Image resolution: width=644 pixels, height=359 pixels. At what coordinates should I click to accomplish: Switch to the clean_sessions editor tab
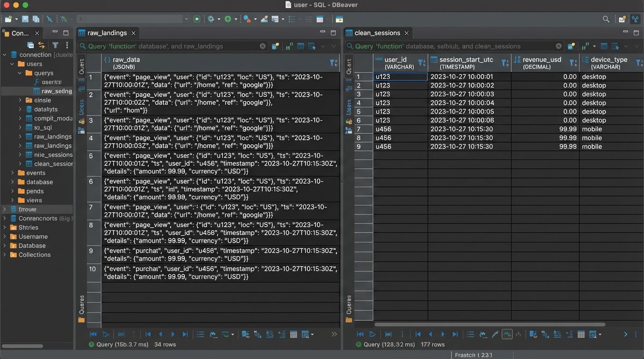pos(377,33)
